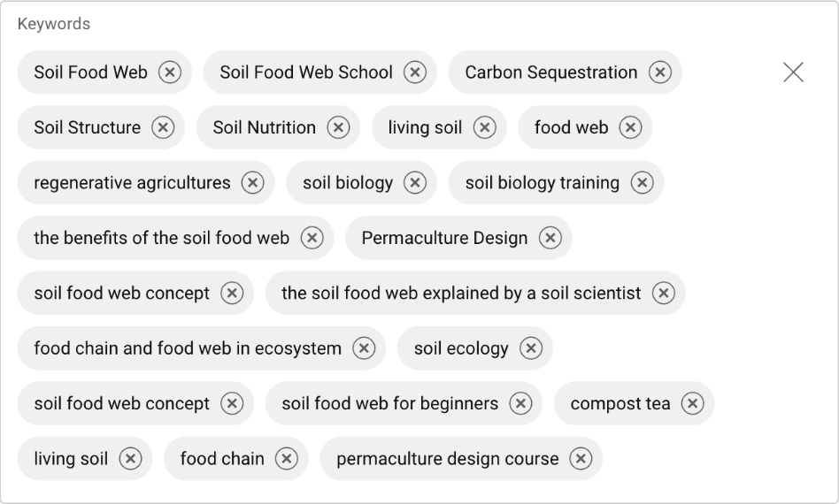Delete "food chain and food web in ecosystem" keyword
This screenshot has height=504, width=839.
pyautogui.click(x=364, y=348)
